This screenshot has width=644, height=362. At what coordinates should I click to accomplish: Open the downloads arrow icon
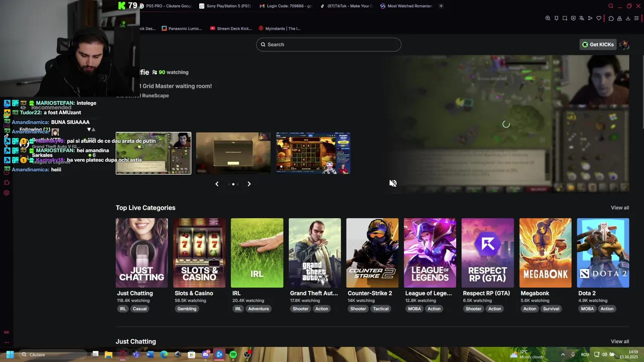[628, 18]
